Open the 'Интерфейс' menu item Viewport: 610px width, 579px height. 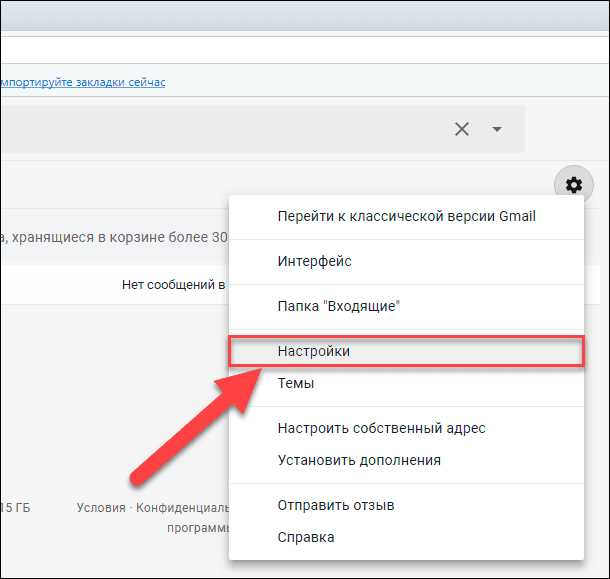pos(407,261)
